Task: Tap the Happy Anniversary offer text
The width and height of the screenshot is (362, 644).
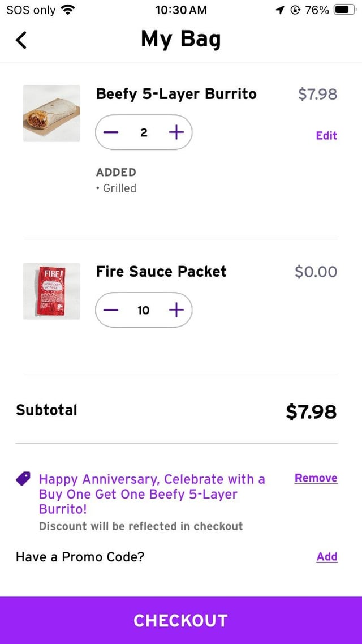Action: click(152, 493)
